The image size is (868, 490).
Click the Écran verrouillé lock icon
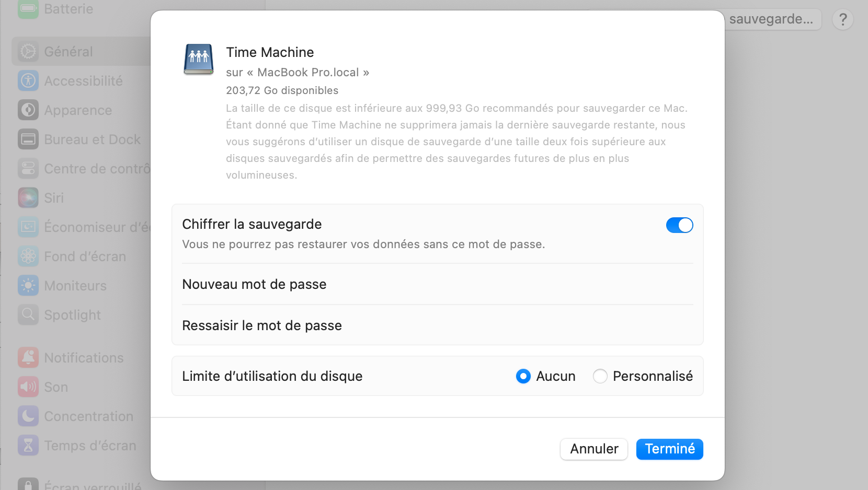click(28, 484)
